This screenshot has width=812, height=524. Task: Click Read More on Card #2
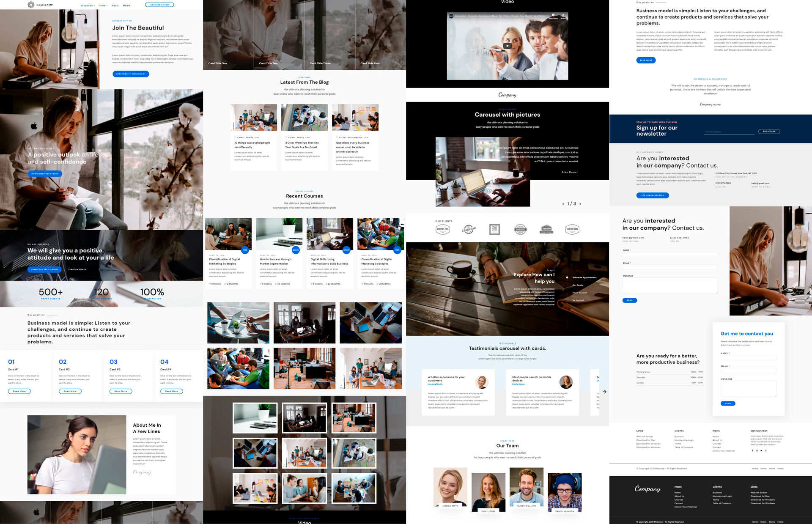click(70, 391)
